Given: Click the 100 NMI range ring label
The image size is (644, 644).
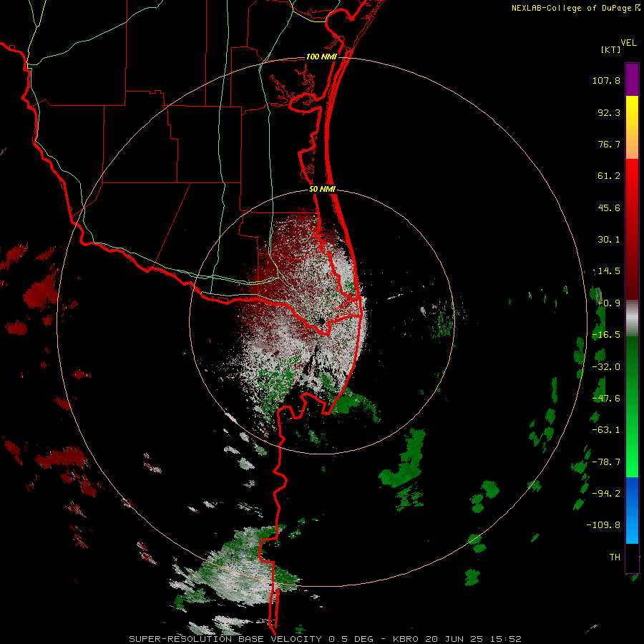Looking at the screenshot, I should (x=321, y=57).
